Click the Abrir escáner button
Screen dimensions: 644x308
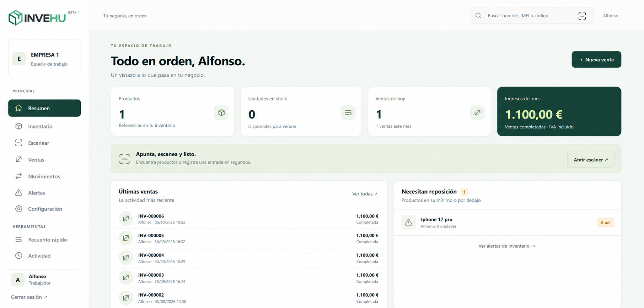(x=591, y=160)
